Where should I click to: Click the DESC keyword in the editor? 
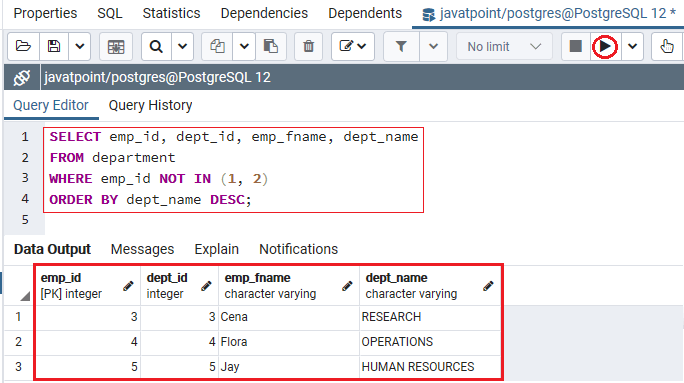pos(227,199)
